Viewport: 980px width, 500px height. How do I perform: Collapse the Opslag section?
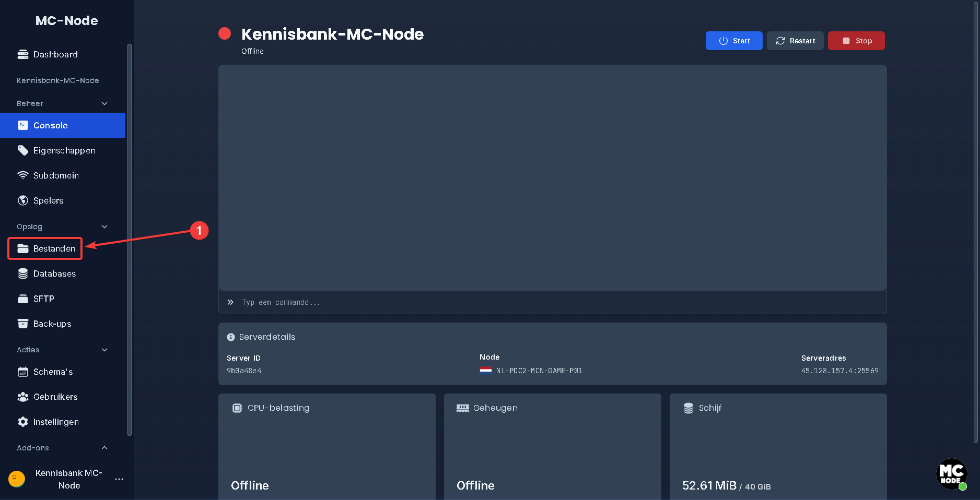(104, 227)
